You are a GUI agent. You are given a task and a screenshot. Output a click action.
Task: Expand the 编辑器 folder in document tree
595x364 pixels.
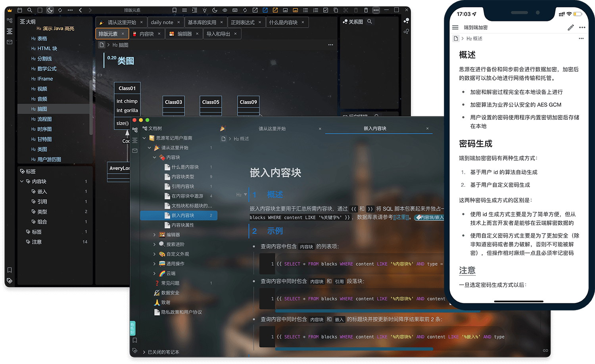click(x=154, y=235)
